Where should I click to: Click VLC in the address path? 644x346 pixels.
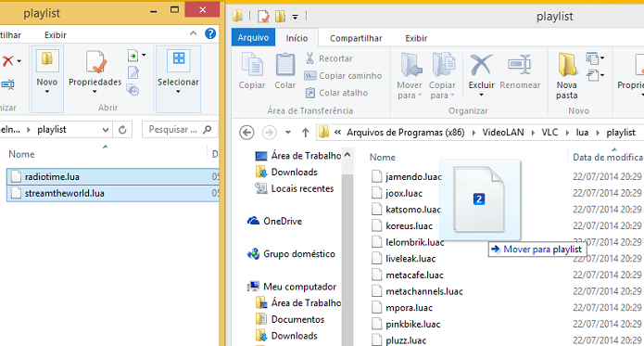[x=549, y=133]
